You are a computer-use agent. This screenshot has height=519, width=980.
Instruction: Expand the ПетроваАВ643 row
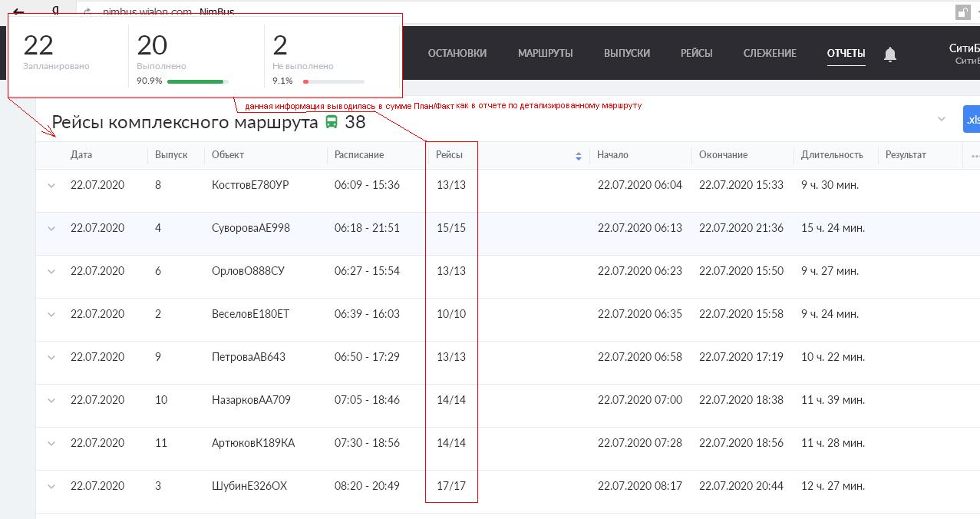tap(51, 357)
